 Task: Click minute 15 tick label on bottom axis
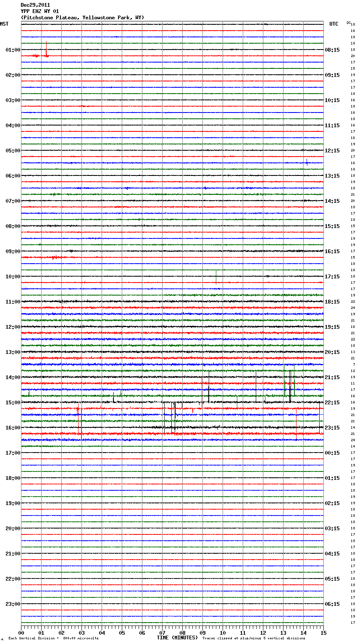[323, 633]
